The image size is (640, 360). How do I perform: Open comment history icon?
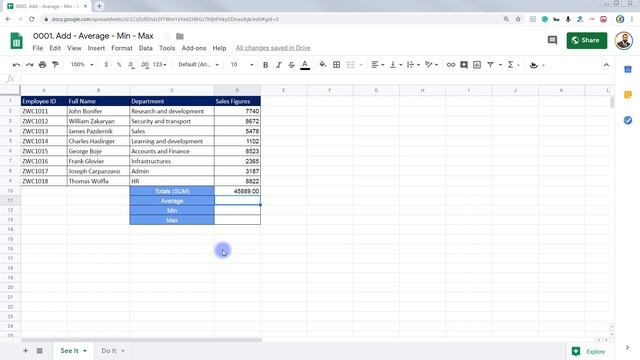[x=552, y=40]
